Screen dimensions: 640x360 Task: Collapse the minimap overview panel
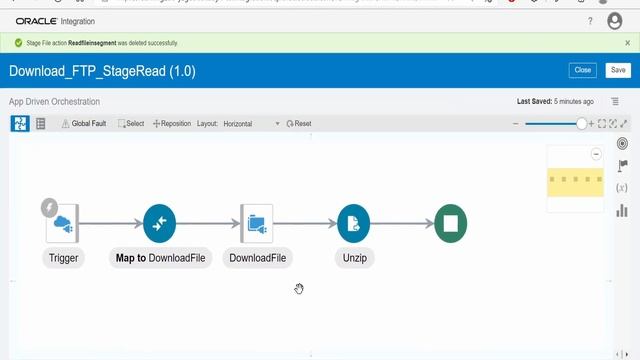coord(596,154)
